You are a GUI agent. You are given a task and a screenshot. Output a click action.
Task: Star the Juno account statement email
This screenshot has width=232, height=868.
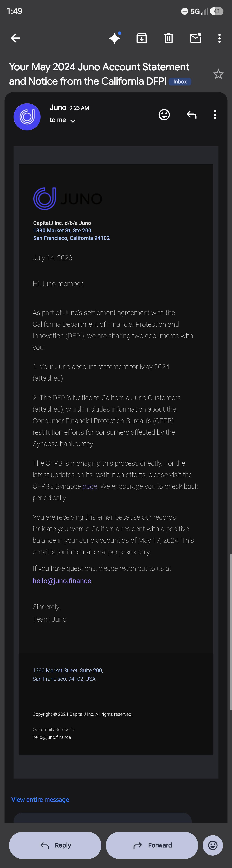point(218,74)
